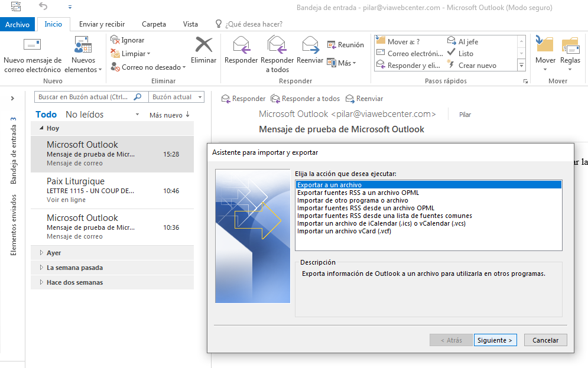This screenshot has width=588, height=368.
Task: Select Correo electrónico quick step
Action: point(410,53)
